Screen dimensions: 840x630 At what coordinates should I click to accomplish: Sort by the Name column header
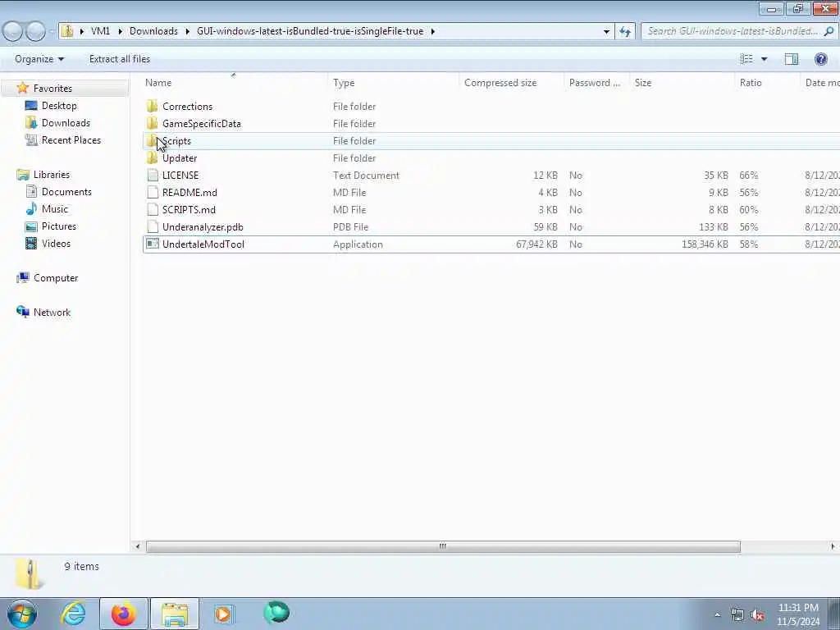[x=235, y=83]
